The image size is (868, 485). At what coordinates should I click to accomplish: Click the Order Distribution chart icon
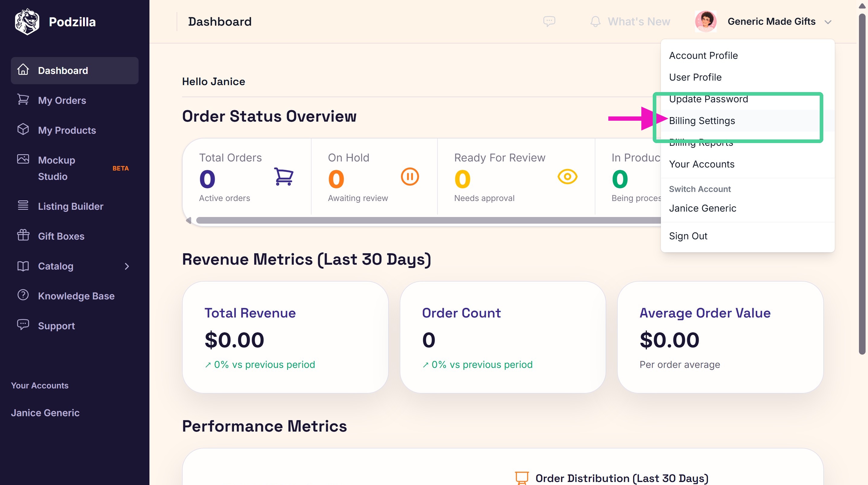click(x=522, y=478)
